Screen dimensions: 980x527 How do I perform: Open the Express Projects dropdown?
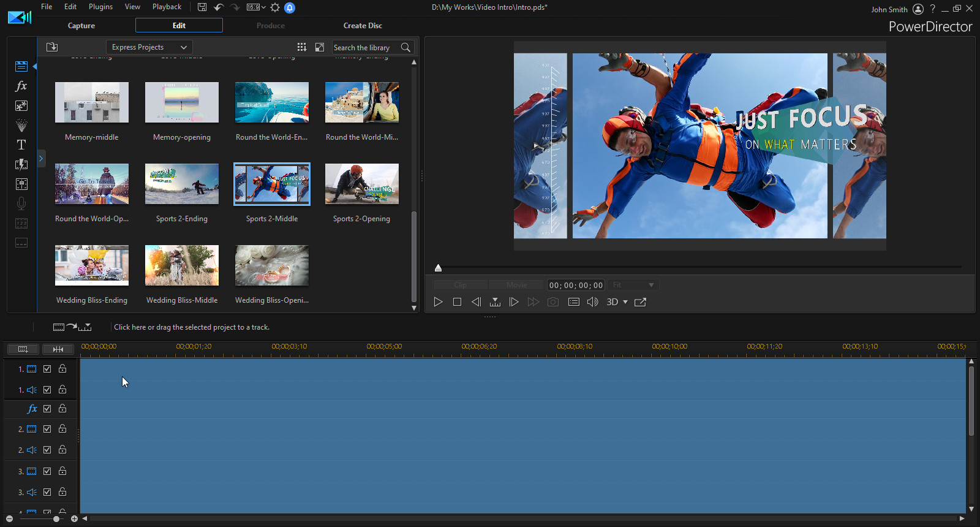149,47
